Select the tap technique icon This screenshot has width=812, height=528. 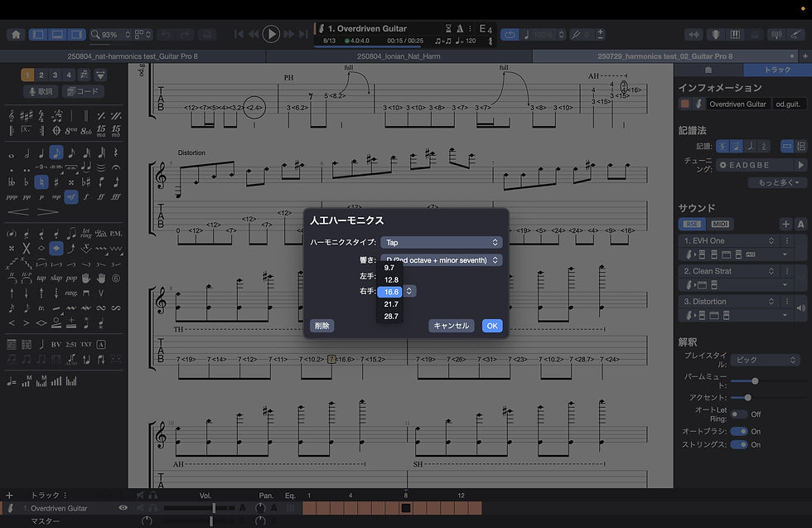(41, 279)
